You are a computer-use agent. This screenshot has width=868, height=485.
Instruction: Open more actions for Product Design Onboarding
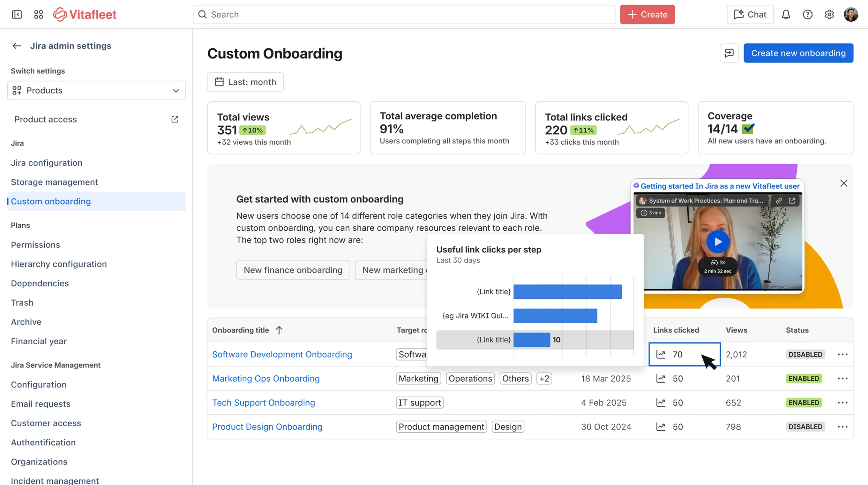point(842,427)
